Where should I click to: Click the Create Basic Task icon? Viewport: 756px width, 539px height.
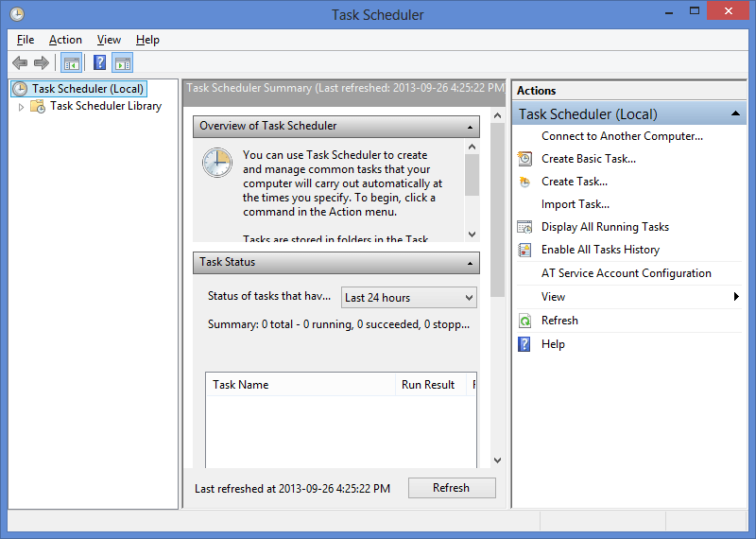point(524,159)
